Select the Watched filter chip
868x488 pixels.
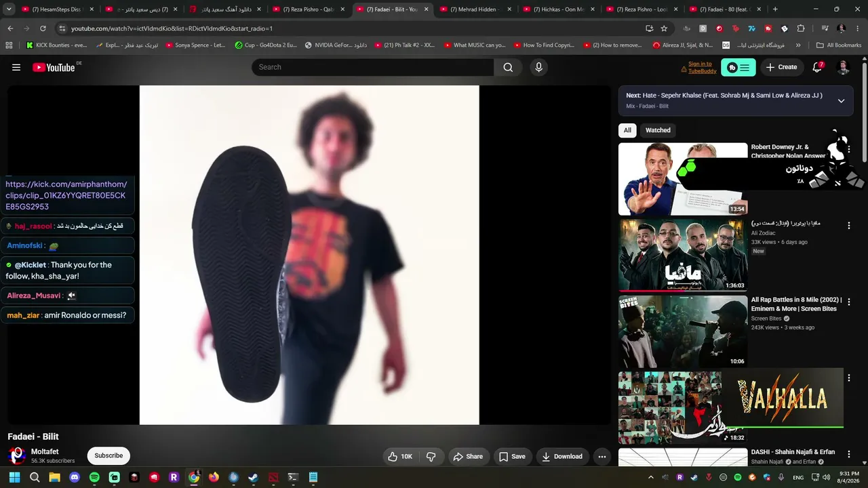coord(658,130)
